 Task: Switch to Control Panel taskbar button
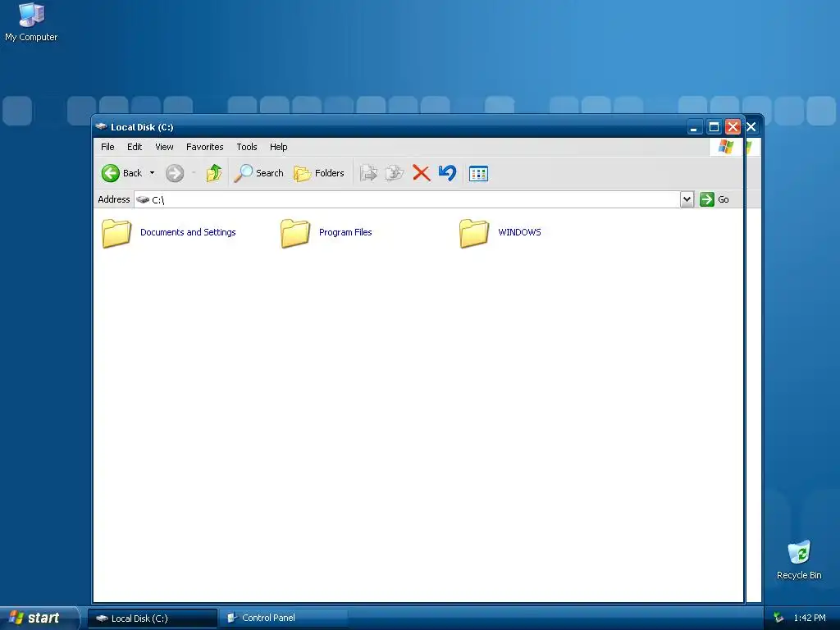[283, 619]
